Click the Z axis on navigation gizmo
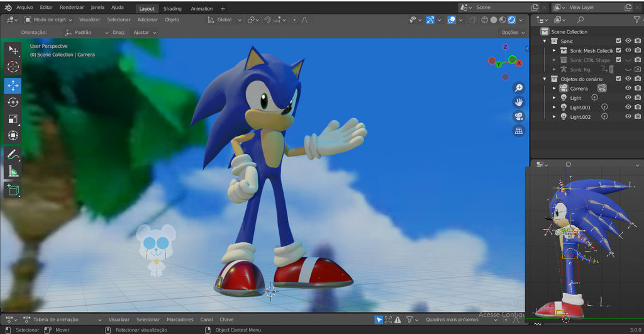Viewport: 644px width, 334px height. click(x=506, y=47)
